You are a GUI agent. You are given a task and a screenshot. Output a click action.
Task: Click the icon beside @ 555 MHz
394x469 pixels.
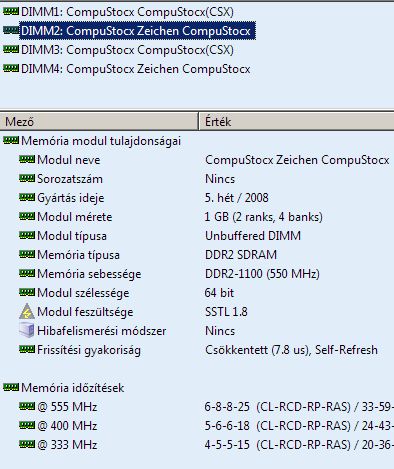27,406
